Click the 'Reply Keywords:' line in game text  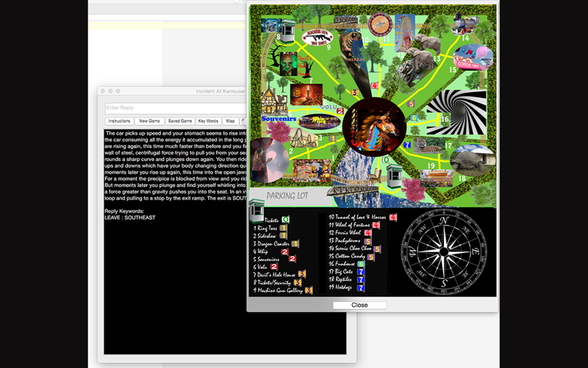click(124, 211)
